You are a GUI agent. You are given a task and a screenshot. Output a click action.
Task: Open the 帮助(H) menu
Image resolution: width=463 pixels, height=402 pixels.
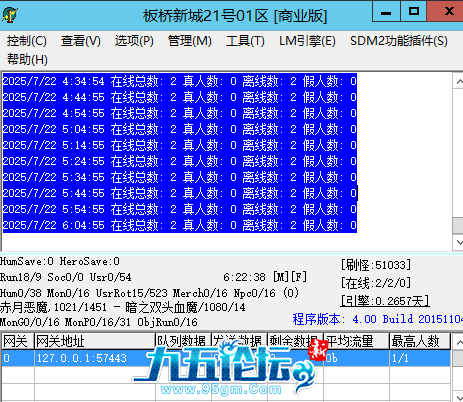27,60
